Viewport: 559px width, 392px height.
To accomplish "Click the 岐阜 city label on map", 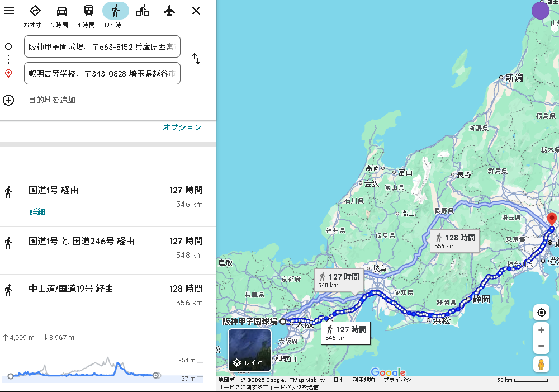I will (x=379, y=268).
